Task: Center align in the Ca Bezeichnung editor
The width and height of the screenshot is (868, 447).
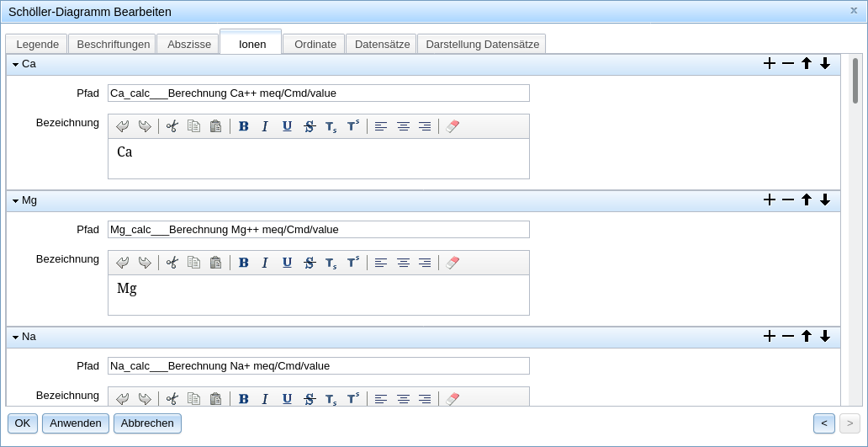Action: [404, 126]
